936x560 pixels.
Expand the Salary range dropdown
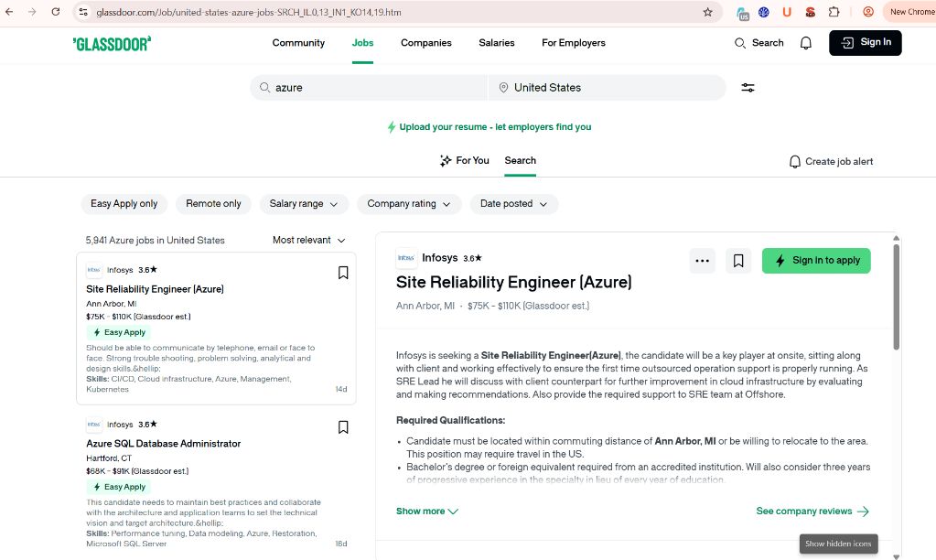(x=304, y=203)
